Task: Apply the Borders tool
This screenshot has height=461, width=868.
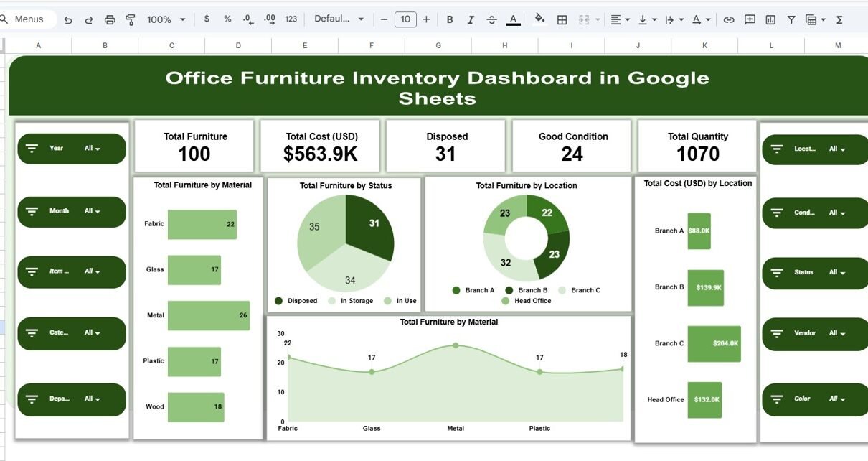Action: (x=562, y=19)
